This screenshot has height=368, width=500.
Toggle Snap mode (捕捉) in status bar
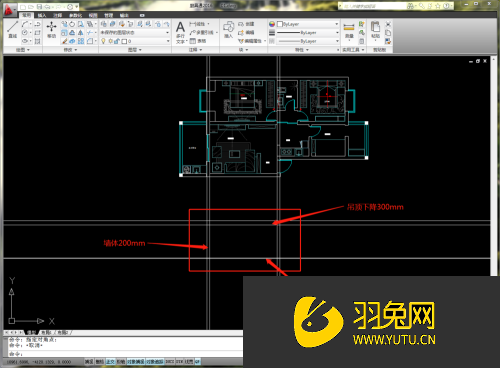pyautogui.click(x=89, y=362)
